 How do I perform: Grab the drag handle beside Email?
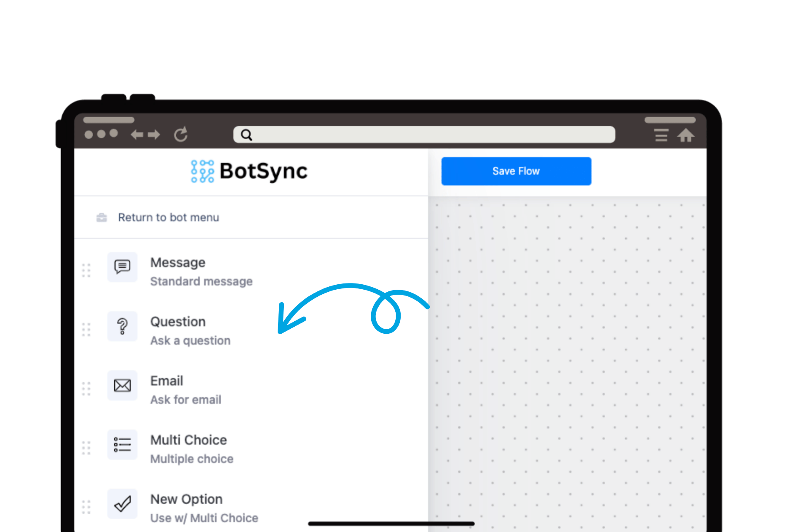pyautogui.click(x=86, y=389)
